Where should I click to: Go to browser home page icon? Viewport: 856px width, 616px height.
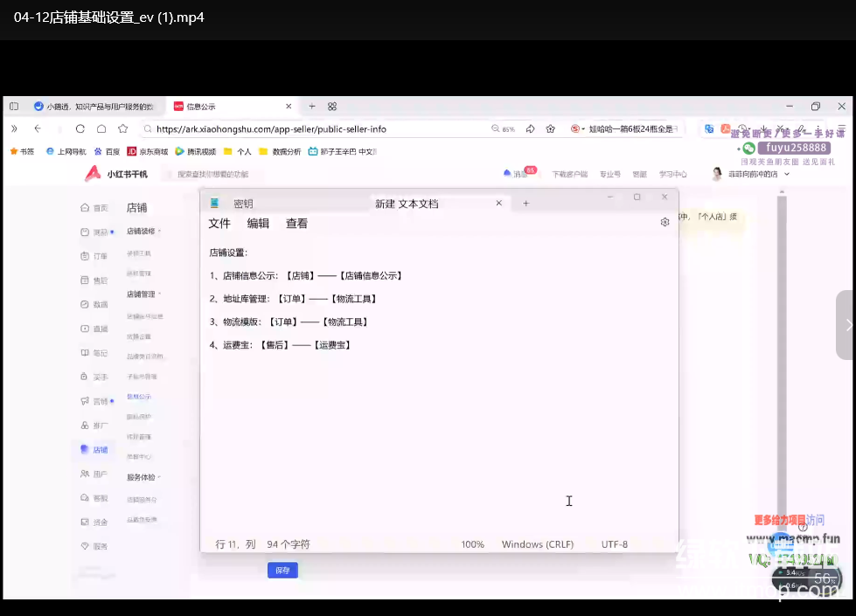click(x=101, y=128)
